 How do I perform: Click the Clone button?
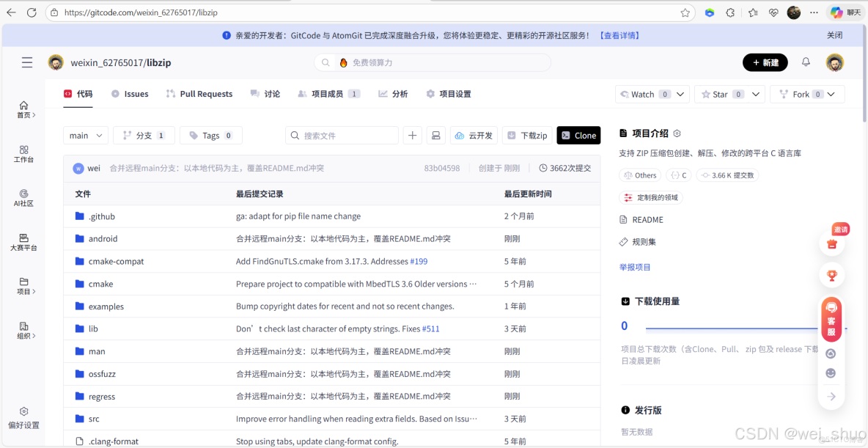[578, 135]
